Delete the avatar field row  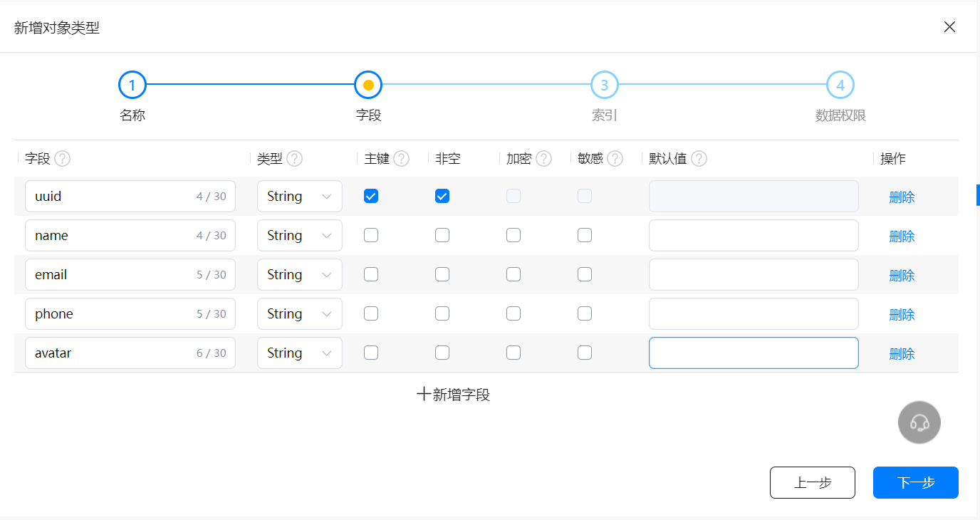[902, 354]
